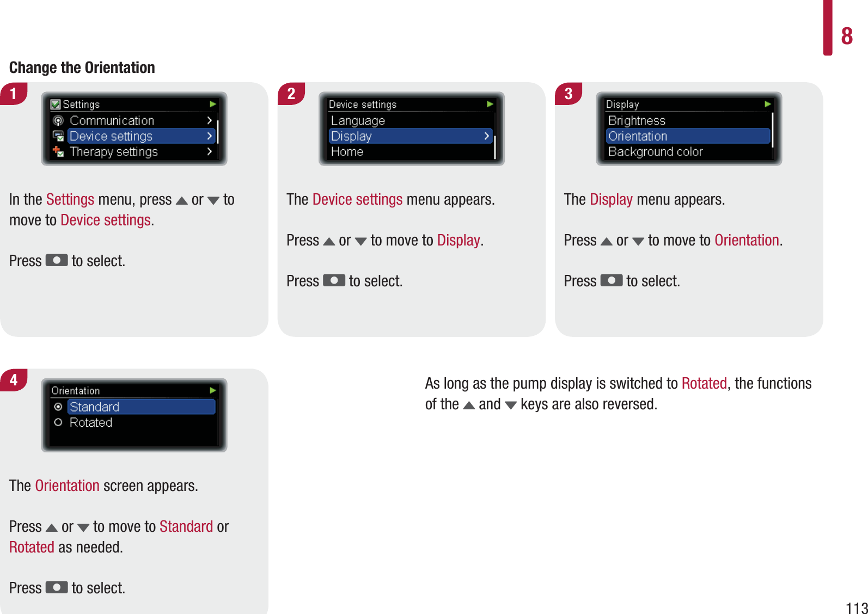Screen dimensions: 868x614
Task: Click the green arrow in the Device settings header
Action: [x=490, y=104]
